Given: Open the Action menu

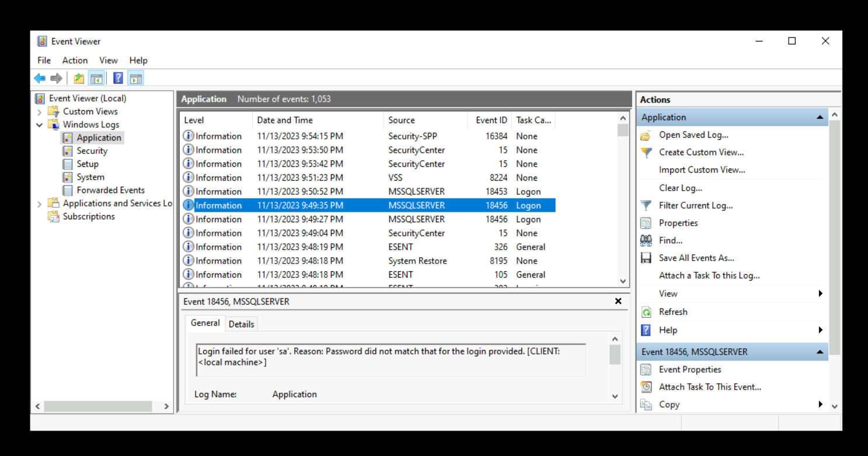Looking at the screenshot, I should click(75, 60).
